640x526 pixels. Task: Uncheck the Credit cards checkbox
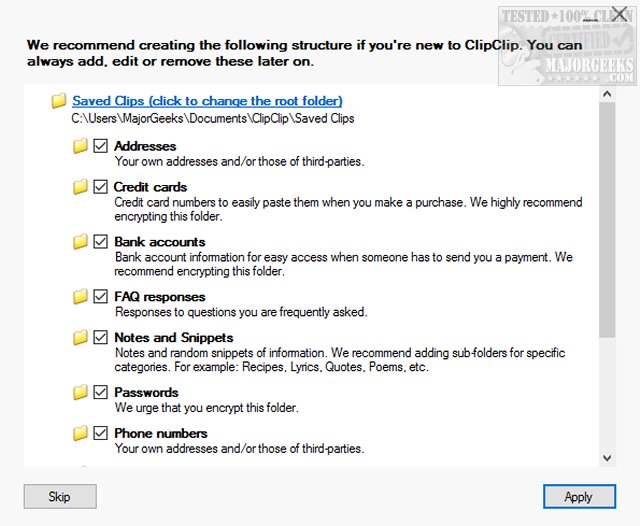click(x=100, y=187)
